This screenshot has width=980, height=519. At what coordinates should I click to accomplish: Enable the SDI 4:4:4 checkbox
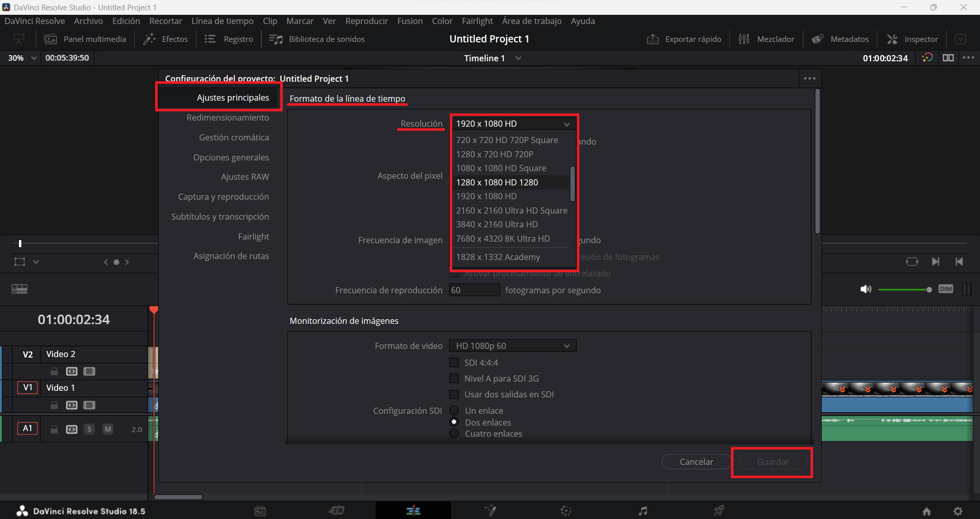coord(454,363)
